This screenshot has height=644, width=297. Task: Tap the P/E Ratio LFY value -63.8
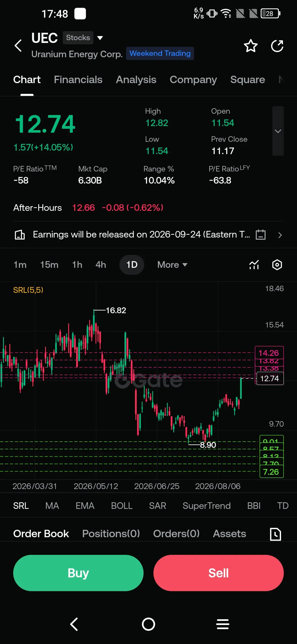(x=220, y=181)
